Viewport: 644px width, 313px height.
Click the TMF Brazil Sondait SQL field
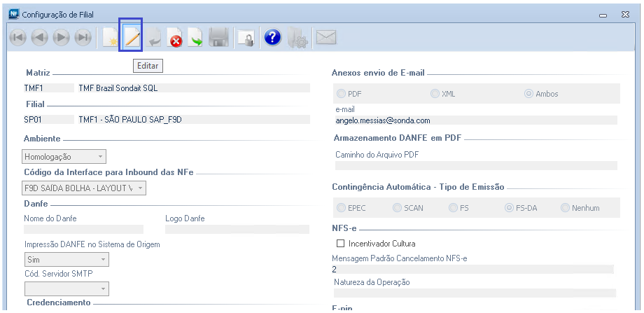coord(194,88)
